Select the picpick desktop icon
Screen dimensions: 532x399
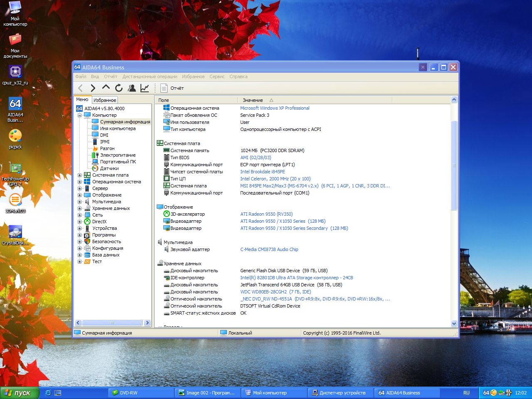pos(15,139)
